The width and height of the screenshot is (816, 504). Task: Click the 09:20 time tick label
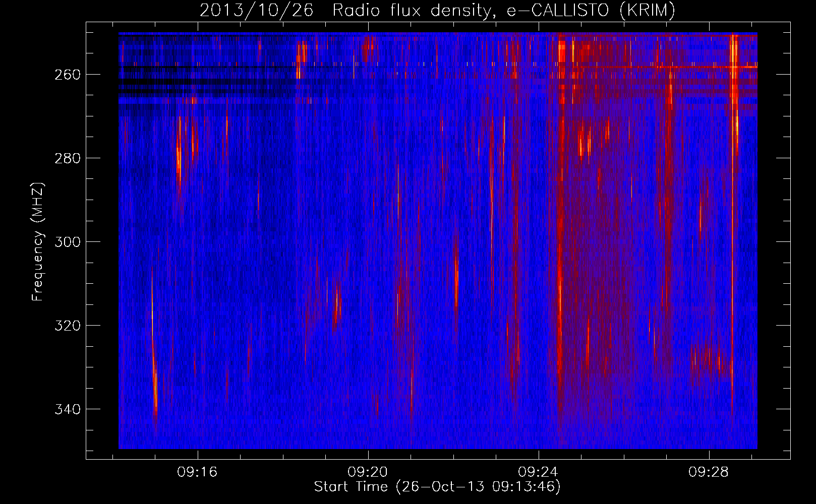coord(368,472)
